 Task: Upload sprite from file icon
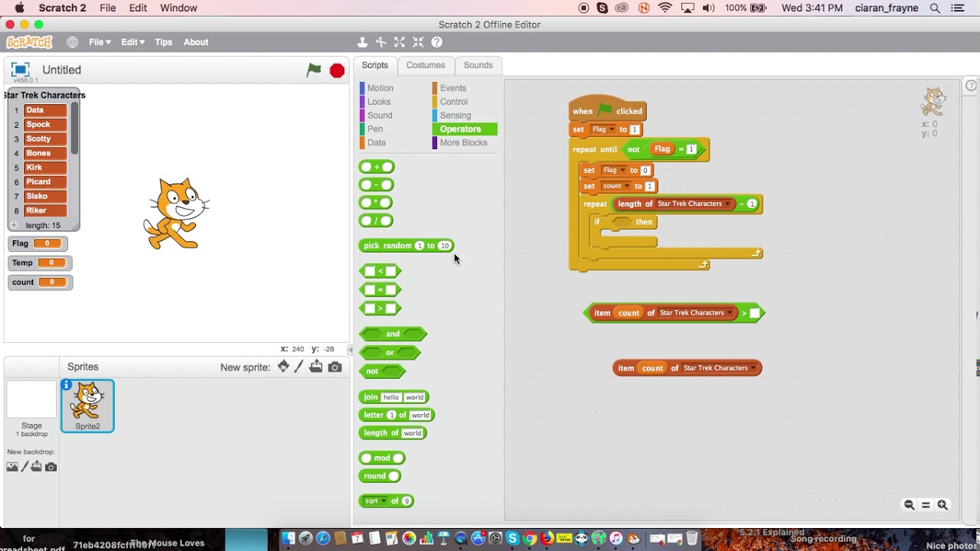[x=315, y=367]
